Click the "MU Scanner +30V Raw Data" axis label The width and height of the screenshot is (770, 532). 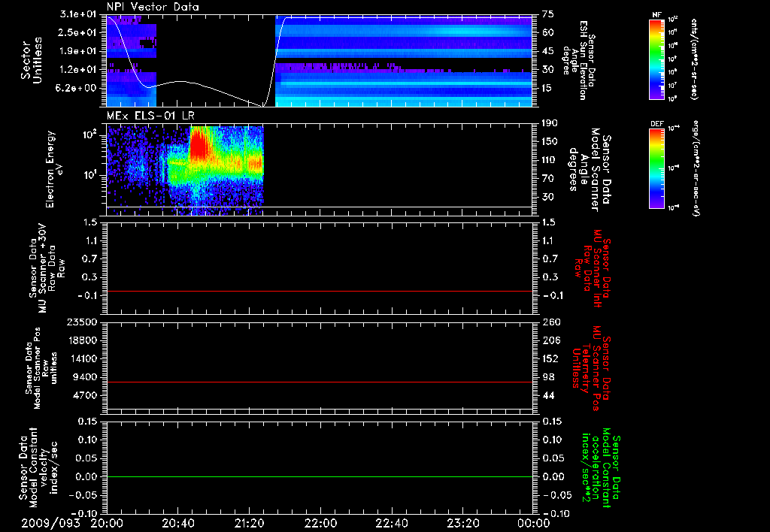pos(47,268)
